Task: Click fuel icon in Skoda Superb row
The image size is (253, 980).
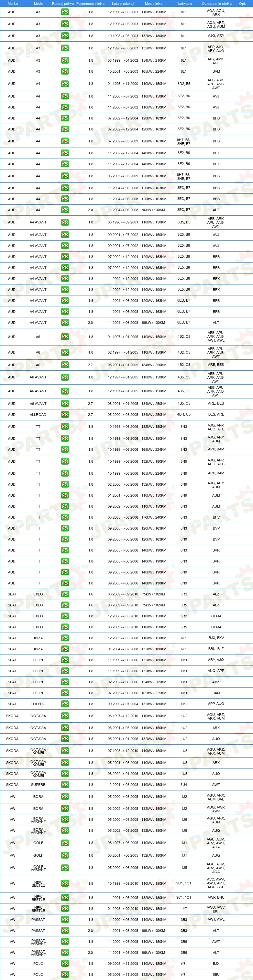Action: [65, 785]
